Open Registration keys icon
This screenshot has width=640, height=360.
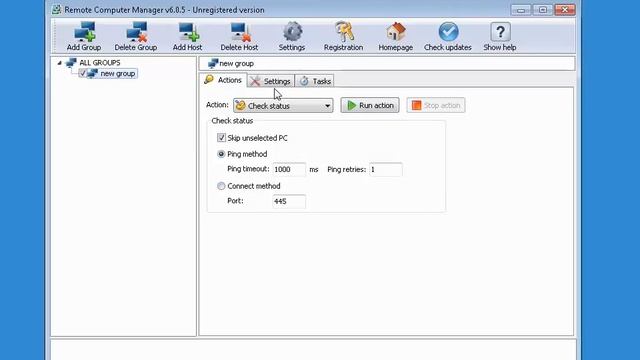(344, 32)
